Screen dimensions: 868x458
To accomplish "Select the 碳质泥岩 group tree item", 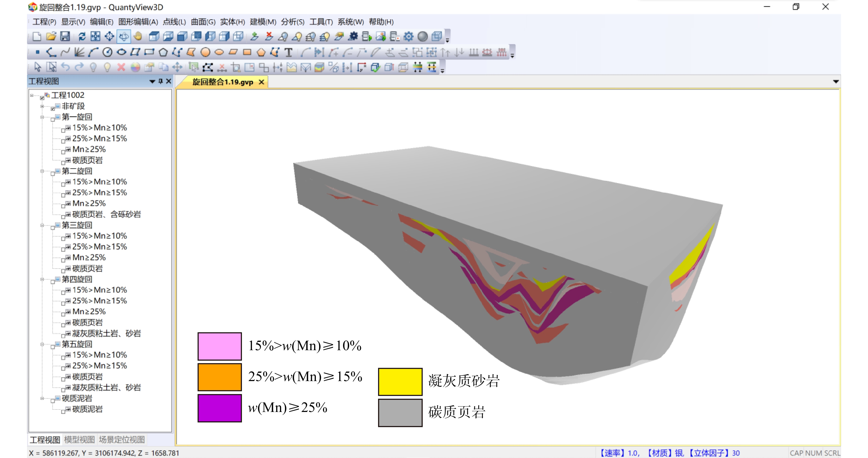I will (77, 398).
